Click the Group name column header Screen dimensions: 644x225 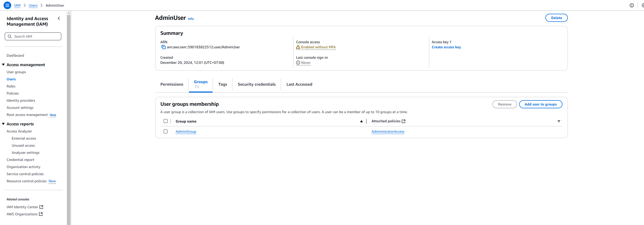[186, 121]
